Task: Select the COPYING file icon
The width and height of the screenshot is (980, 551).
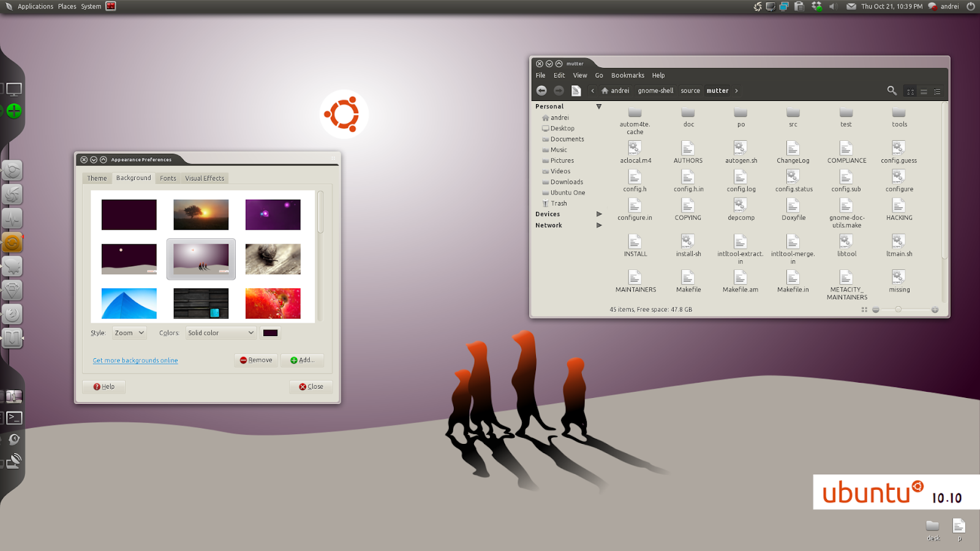Action: click(x=688, y=206)
